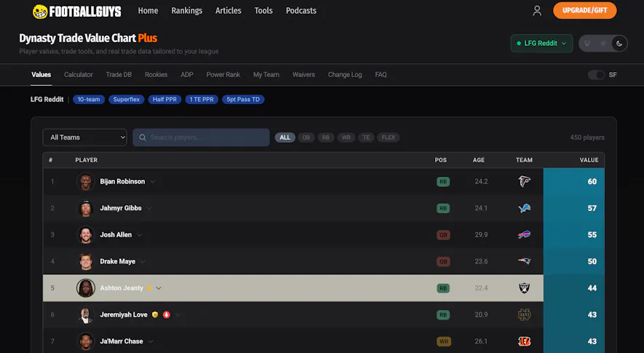Click the UPGRADE/GIFT button
The height and width of the screenshot is (353, 644).
(x=584, y=11)
